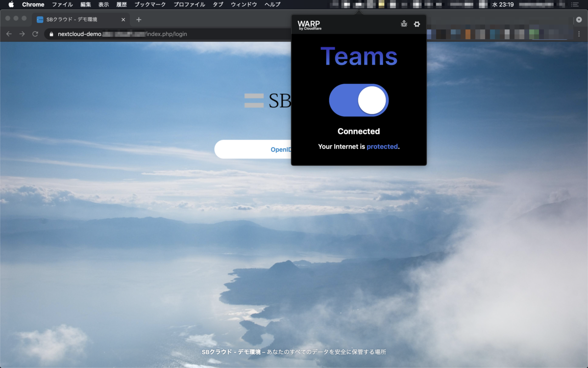Click the WARP by Cloudflare logo

309,26
